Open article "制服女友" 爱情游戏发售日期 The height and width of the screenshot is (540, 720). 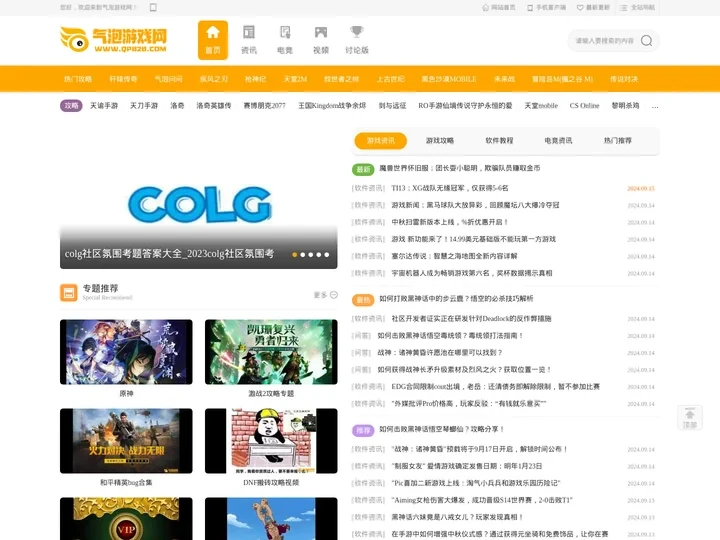467,466
